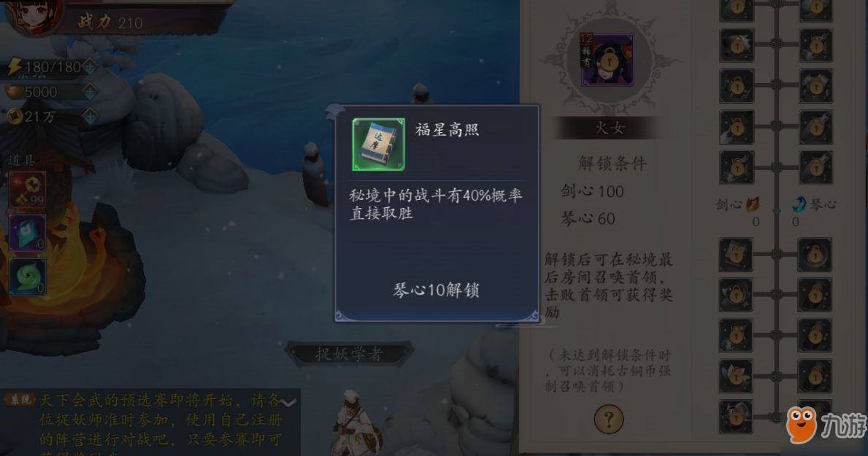Select the 福星高照 green book skill icon
The height and width of the screenshot is (456, 868).
(379, 144)
